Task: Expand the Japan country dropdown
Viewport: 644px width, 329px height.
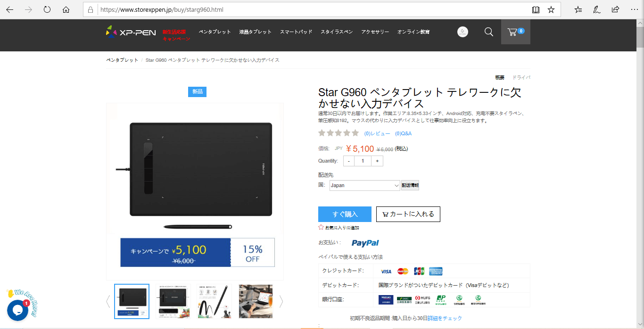Action: pyautogui.click(x=365, y=186)
